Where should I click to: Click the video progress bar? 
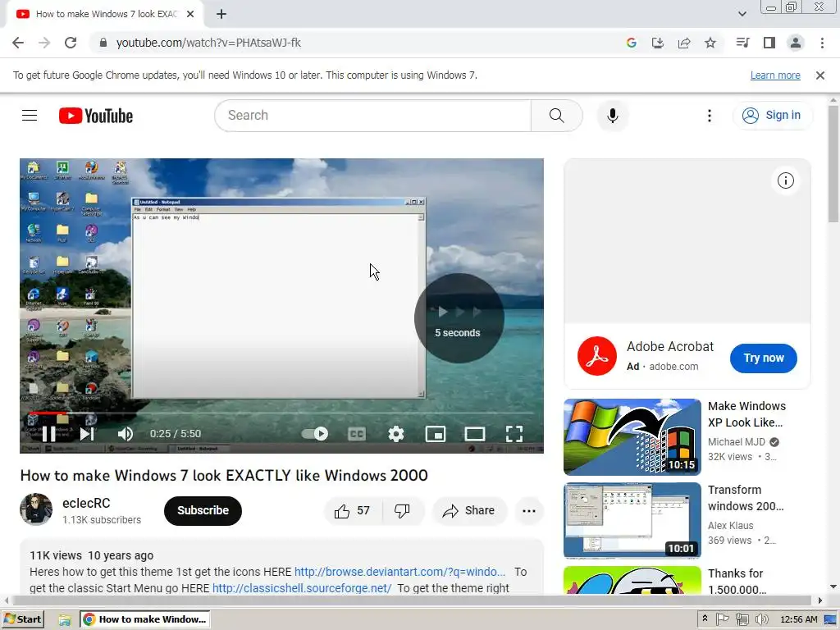click(281, 413)
